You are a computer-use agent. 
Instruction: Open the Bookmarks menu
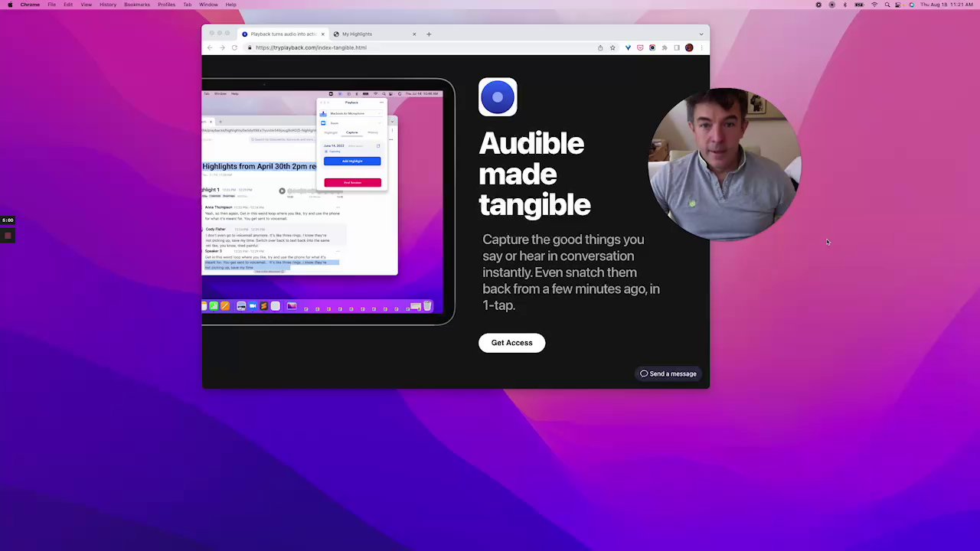[137, 5]
